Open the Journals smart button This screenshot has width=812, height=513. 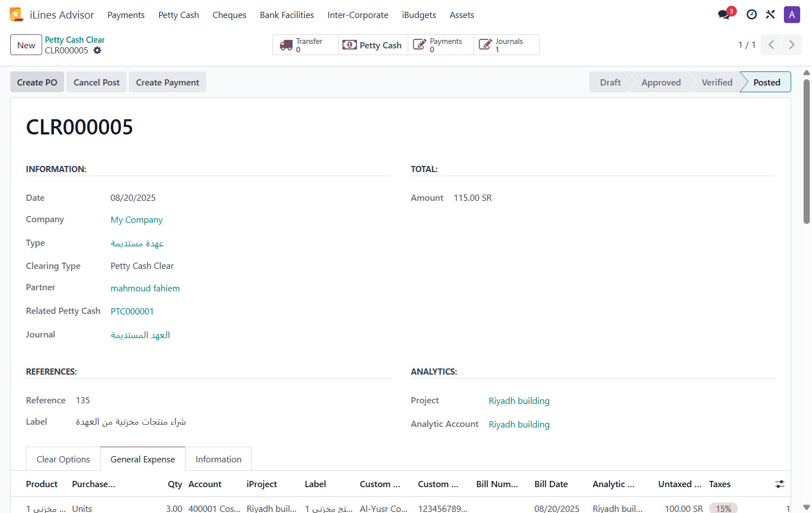506,45
